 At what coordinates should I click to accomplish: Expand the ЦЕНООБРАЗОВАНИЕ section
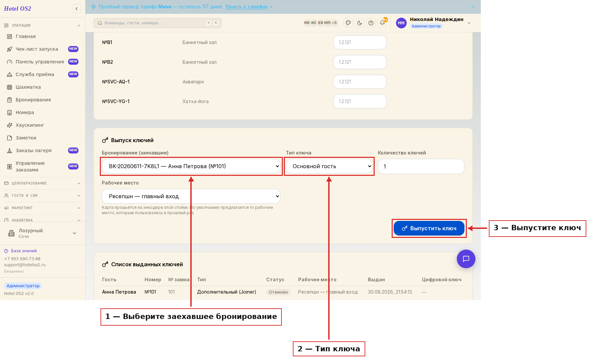[42, 183]
